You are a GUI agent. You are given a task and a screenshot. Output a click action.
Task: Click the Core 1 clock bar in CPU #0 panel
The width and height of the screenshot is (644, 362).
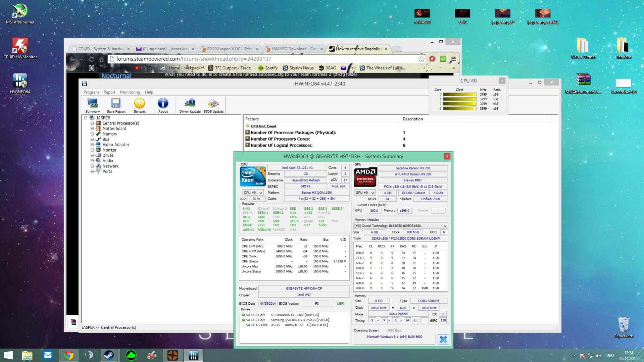click(459, 99)
